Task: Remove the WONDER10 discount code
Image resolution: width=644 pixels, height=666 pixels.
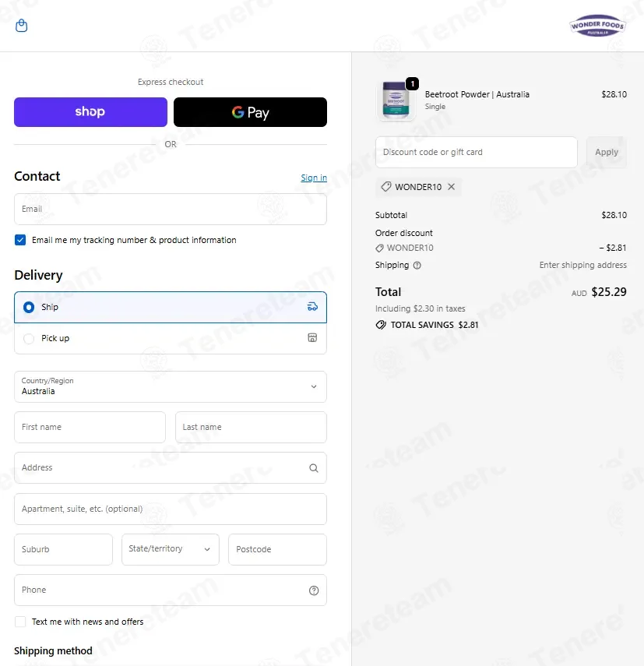Action: (451, 187)
